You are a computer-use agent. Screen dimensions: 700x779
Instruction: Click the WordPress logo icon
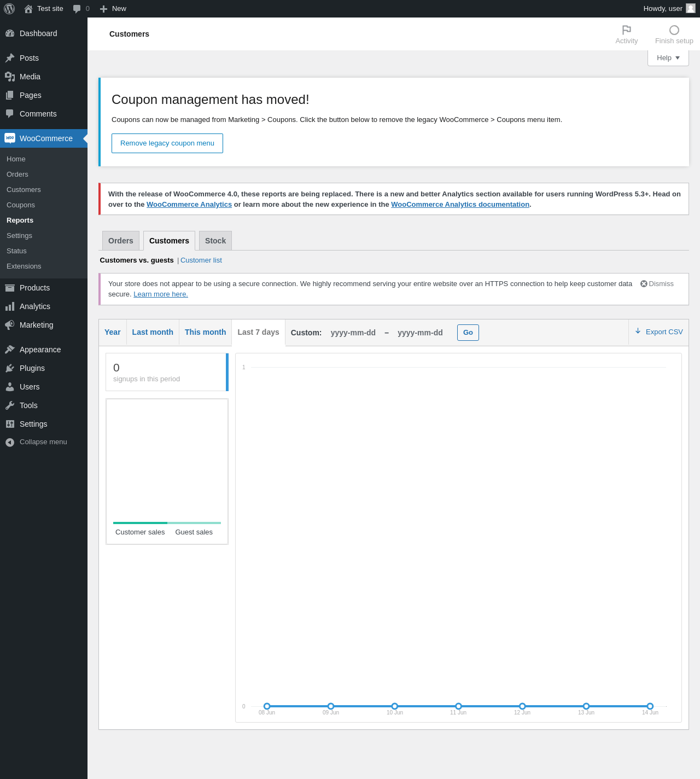pyautogui.click(x=9, y=9)
